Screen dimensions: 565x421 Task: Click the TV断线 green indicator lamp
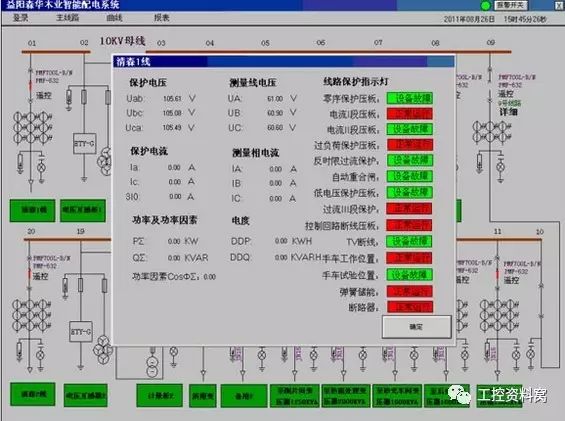click(x=410, y=241)
